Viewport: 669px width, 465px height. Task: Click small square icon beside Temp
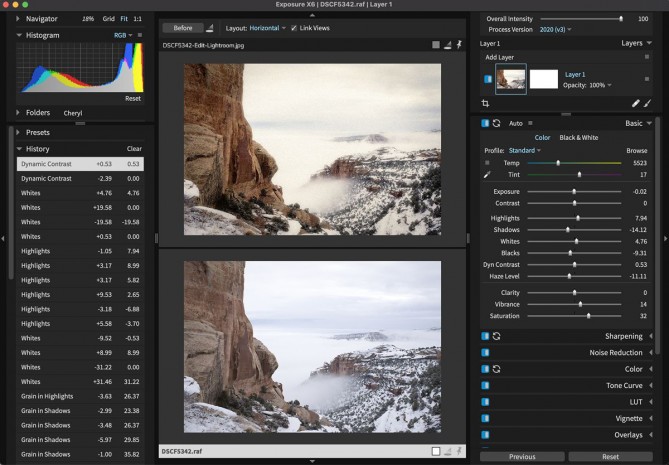click(x=487, y=163)
